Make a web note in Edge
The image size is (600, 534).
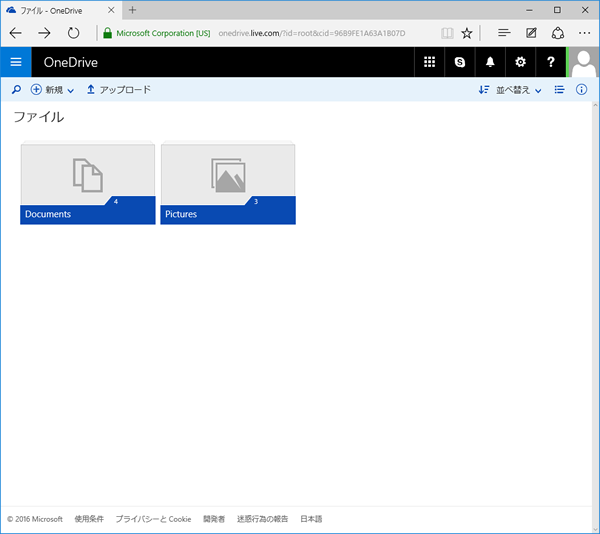(x=531, y=33)
